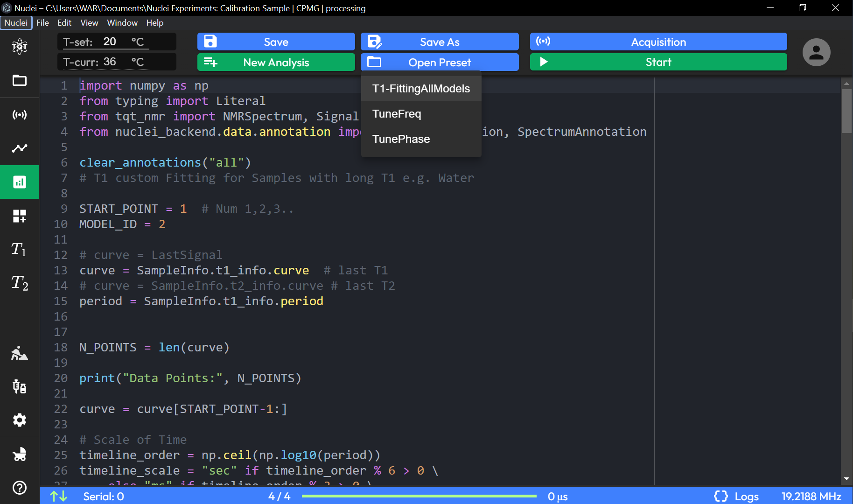Image resolution: width=853 pixels, height=504 pixels.
Task: Click the 4 / 4 progress counter
Action: (279, 497)
